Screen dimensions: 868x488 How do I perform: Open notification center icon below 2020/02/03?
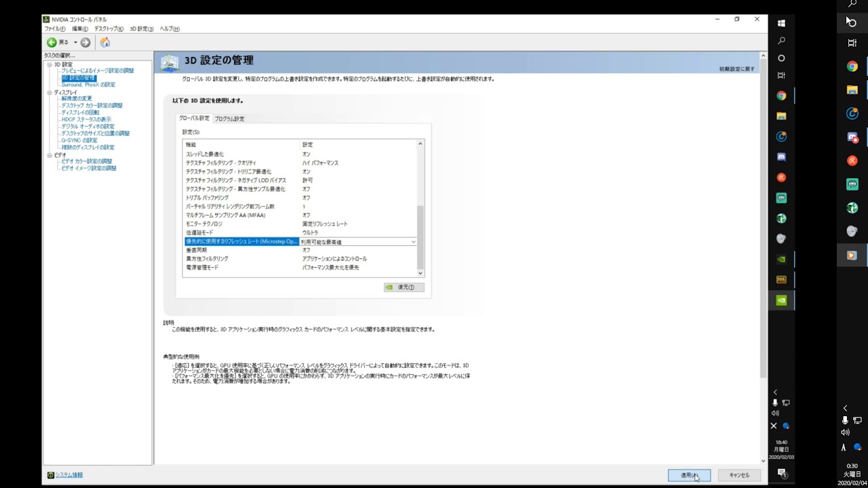coord(781,473)
